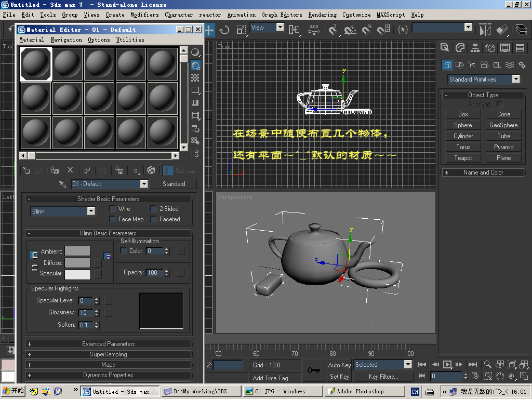This screenshot has height=399, width=532.
Task: Open Material Editor Navigation menu
Action: click(x=66, y=39)
